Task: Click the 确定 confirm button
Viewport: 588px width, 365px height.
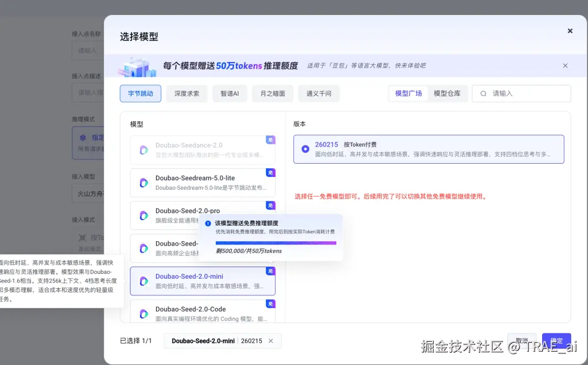Action: tap(556, 341)
